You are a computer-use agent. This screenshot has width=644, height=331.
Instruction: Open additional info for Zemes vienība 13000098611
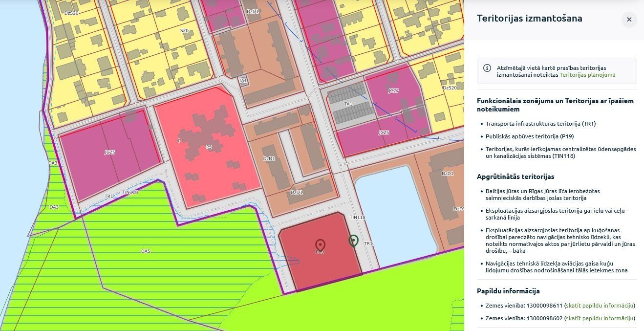click(600, 306)
